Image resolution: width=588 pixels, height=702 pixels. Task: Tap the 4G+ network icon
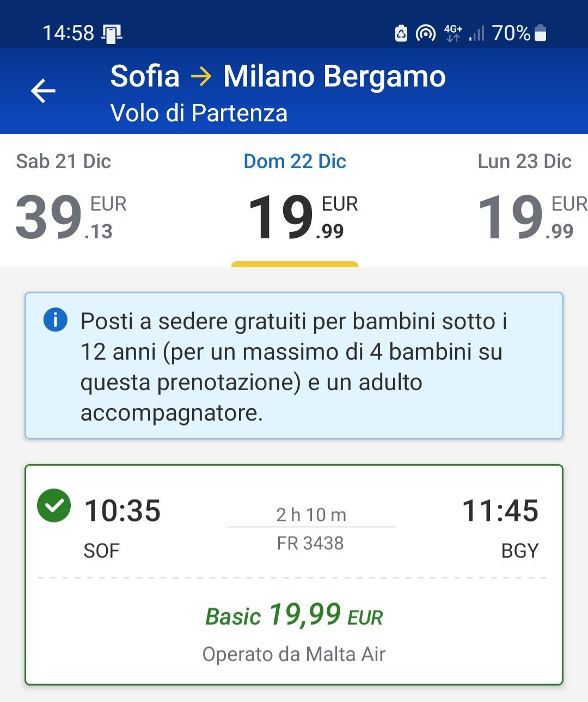click(453, 33)
